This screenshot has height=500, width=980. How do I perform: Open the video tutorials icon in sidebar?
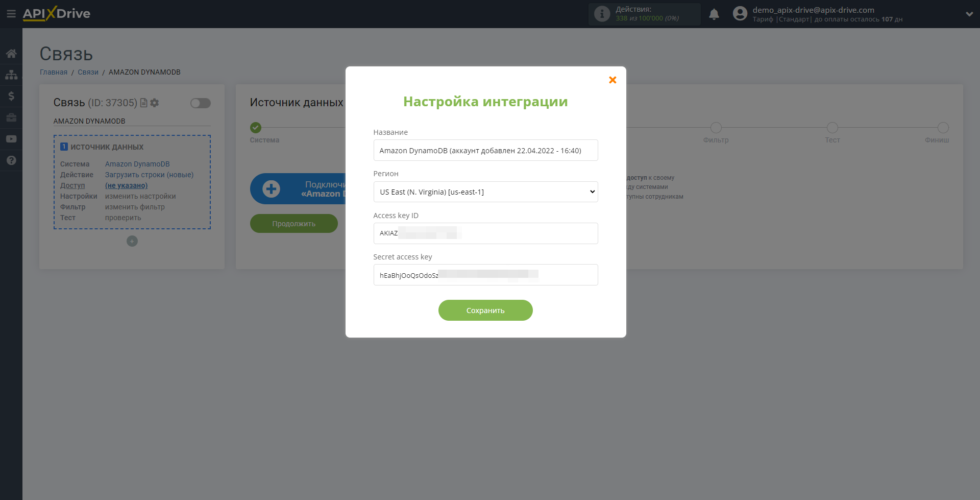(11, 139)
